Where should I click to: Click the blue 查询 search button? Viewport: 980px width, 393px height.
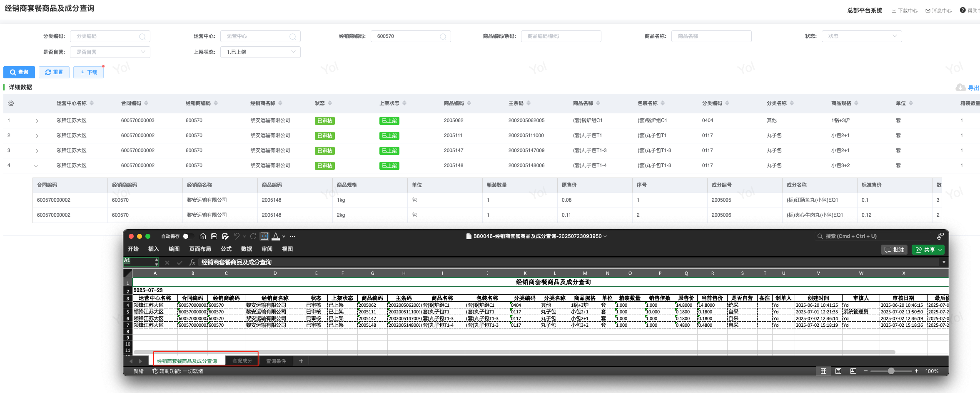point(19,72)
